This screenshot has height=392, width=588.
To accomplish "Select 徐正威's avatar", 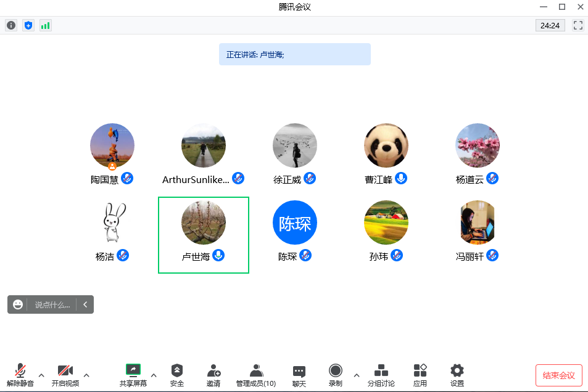I will tap(295, 145).
